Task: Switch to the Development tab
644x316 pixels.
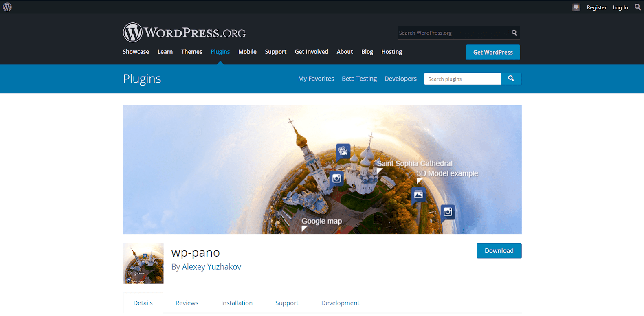Action: pos(341,303)
